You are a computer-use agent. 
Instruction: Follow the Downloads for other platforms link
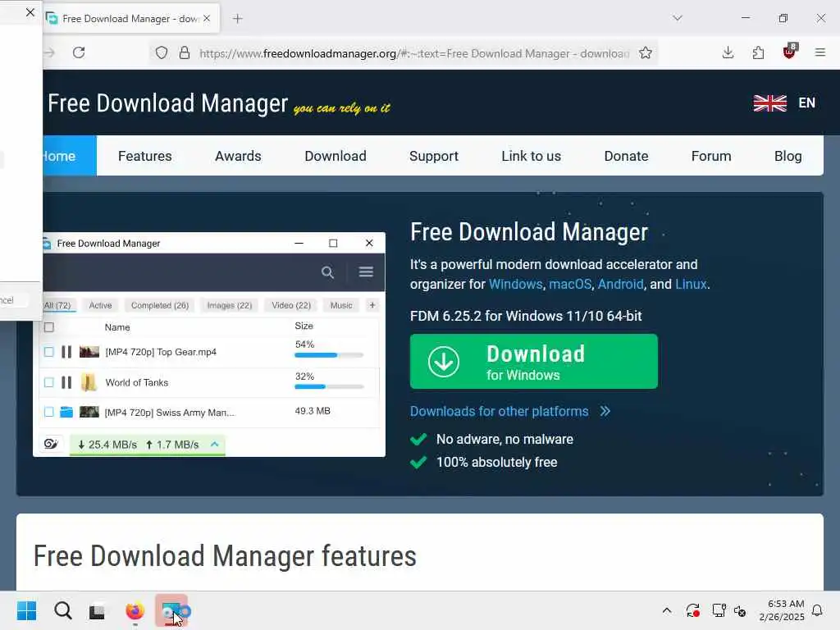click(500, 412)
